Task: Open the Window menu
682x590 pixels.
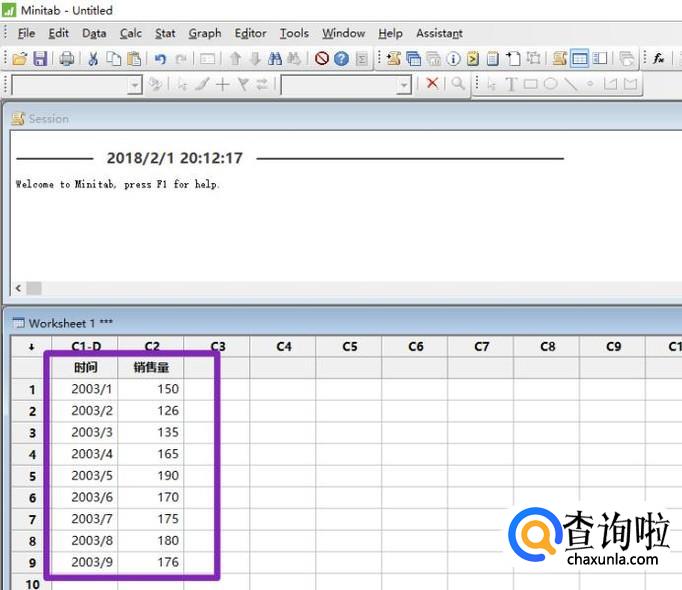Action: coord(344,34)
